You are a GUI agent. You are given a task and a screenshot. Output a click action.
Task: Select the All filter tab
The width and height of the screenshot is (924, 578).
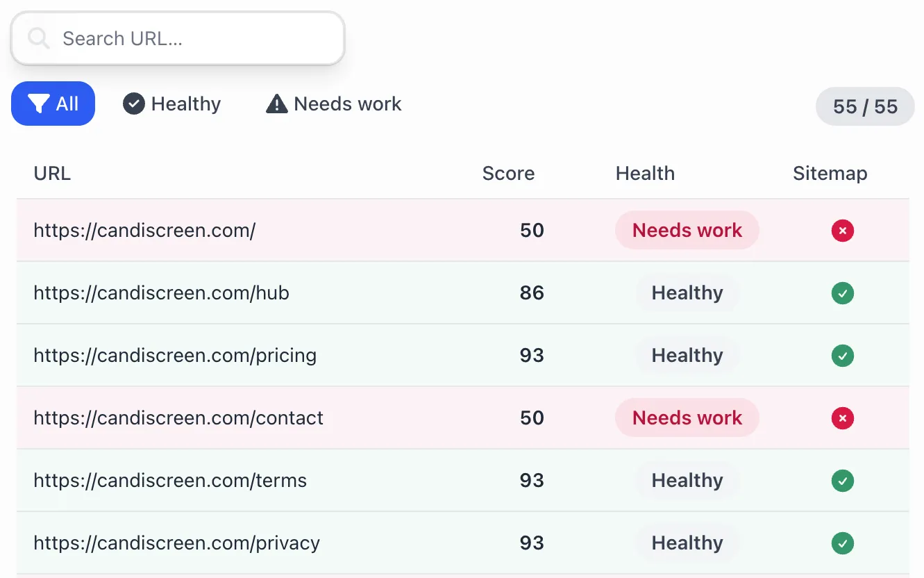click(53, 104)
